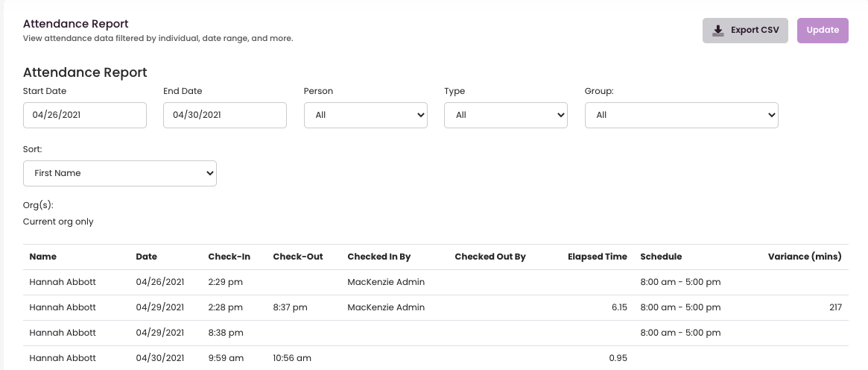
Task: Click the Checked In By column header
Action: click(x=379, y=257)
